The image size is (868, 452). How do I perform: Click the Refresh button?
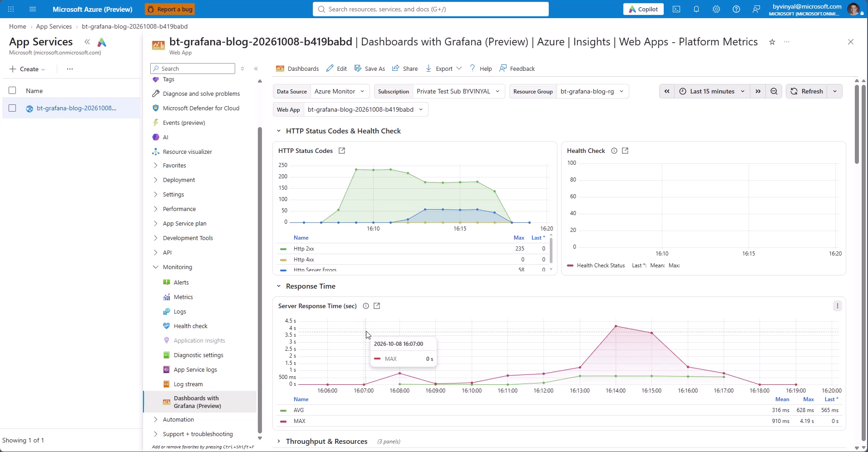point(807,91)
